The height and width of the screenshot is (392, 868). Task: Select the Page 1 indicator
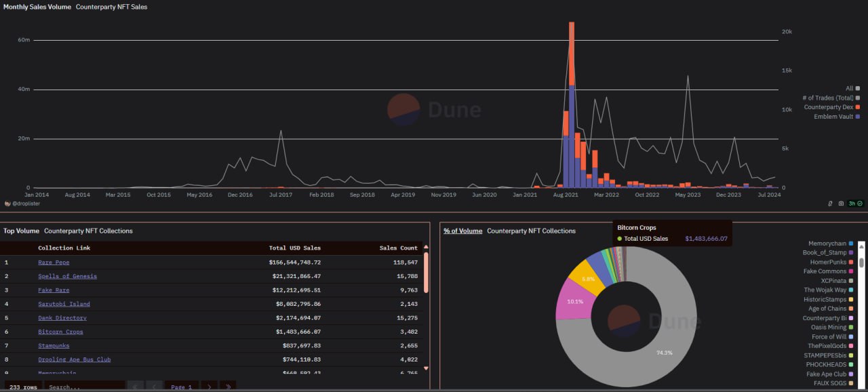[182, 387]
